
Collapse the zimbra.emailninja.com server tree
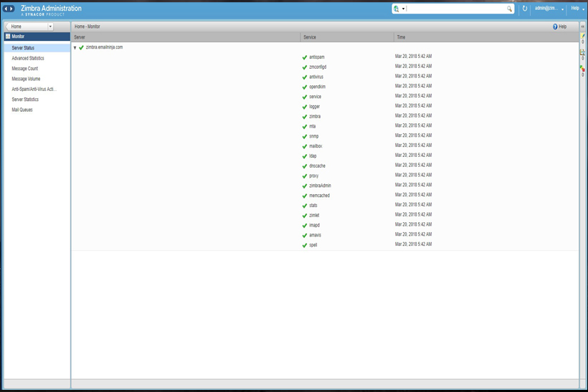[x=75, y=47]
